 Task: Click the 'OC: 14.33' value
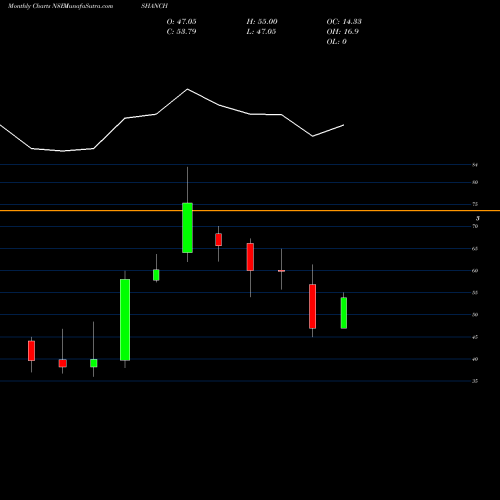tap(344, 22)
